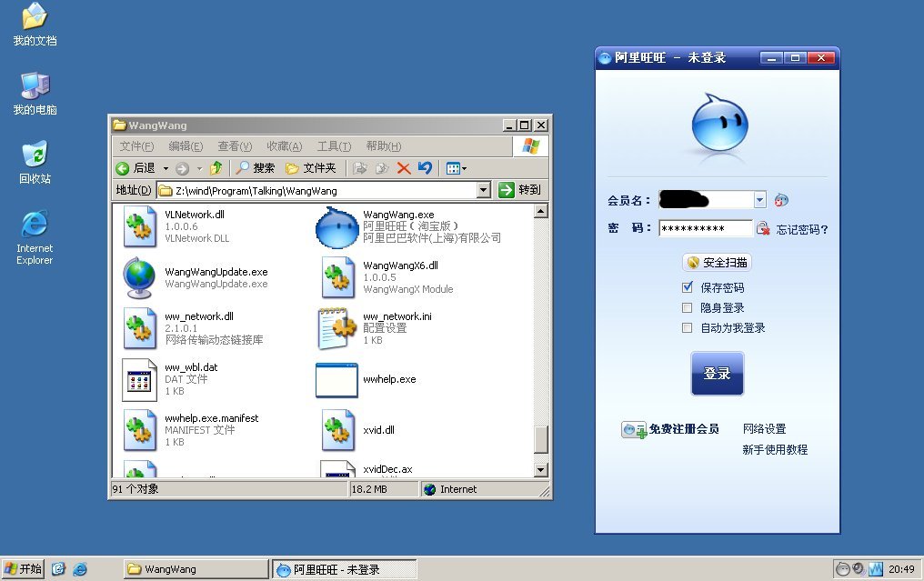
Task: Switch to the 阿里旺旺 - 未登录 taskbar button
Action: click(344, 568)
